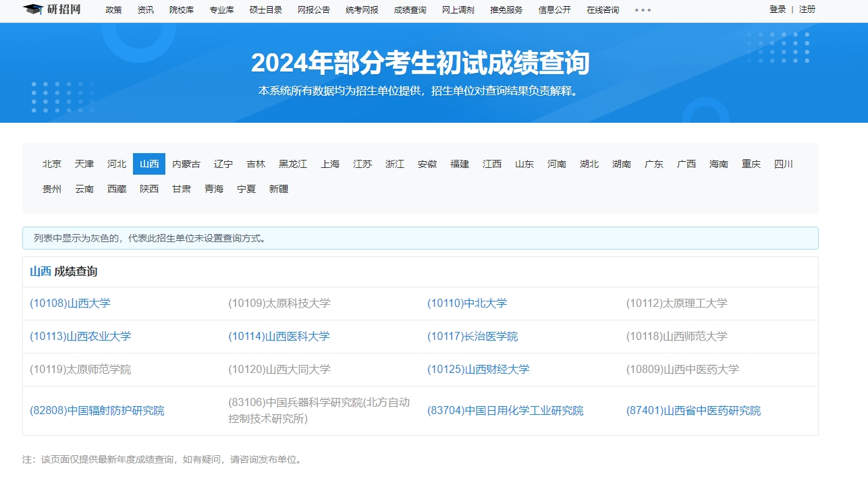Select the 海南 province tab
868x489 pixels.
pos(719,164)
